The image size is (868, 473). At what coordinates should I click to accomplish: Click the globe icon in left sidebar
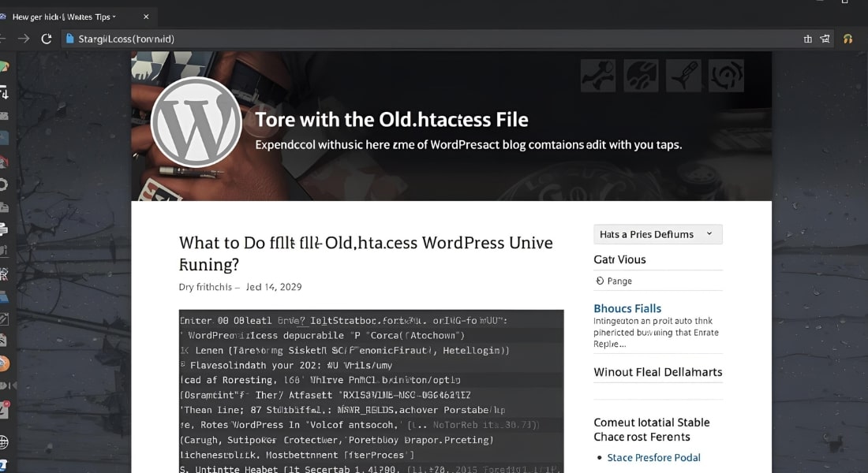(x=4, y=442)
